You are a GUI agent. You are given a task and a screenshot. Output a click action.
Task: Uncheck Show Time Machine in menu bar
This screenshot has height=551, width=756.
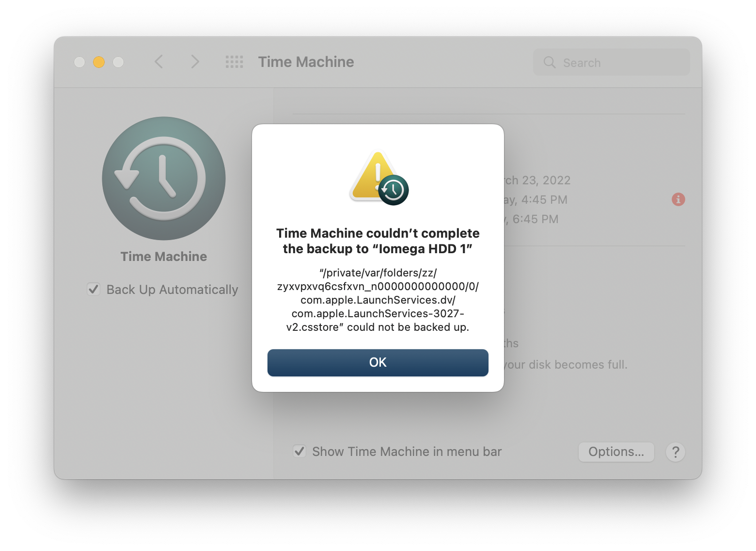[x=299, y=451]
